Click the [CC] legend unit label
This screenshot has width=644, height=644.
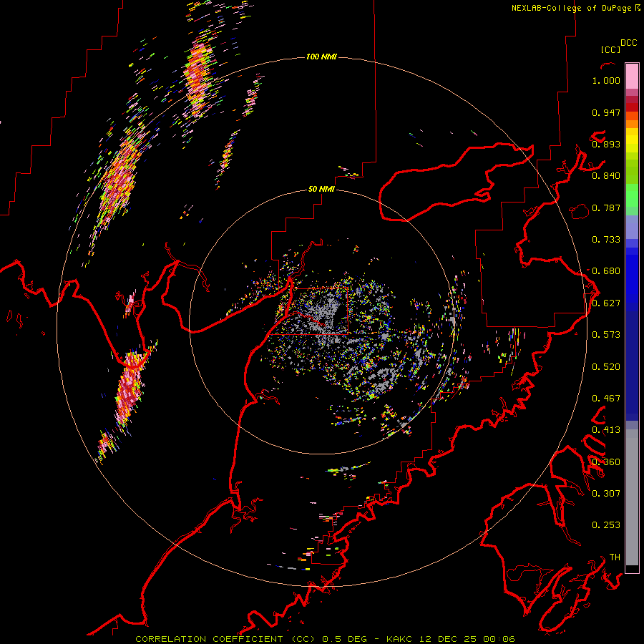point(610,49)
